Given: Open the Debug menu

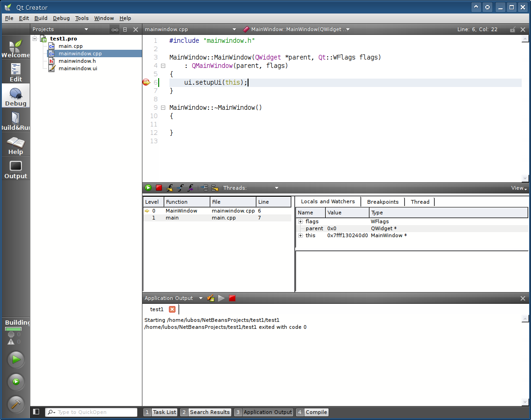Looking at the screenshot, I should [x=61, y=18].
